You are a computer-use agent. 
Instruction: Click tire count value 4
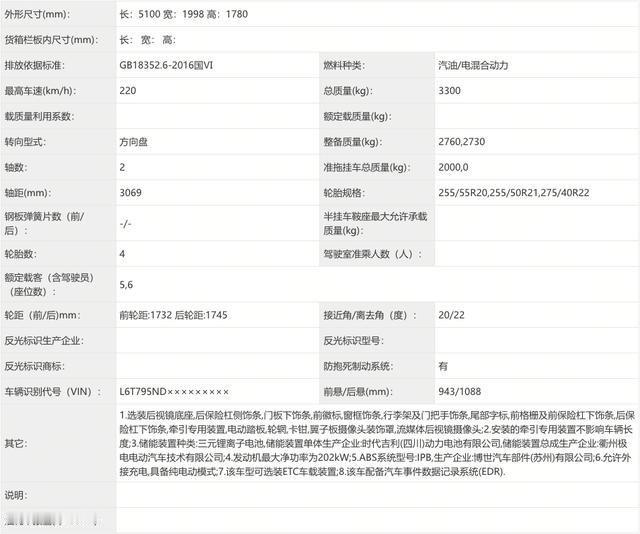click(x=122, y=254)
